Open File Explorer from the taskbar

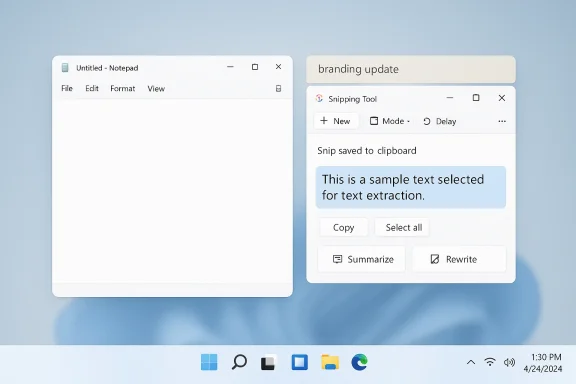pos(330,362)
